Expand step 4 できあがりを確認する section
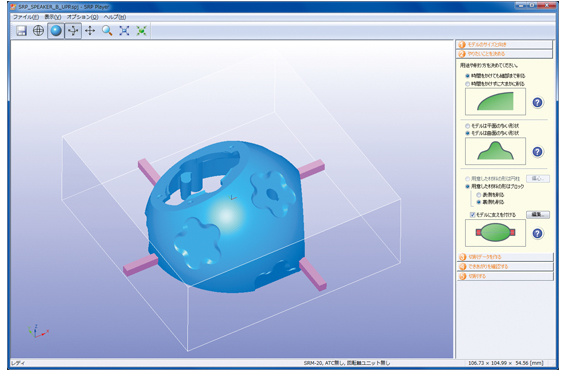This screenshot has height=370, width=567. (505, 267)
